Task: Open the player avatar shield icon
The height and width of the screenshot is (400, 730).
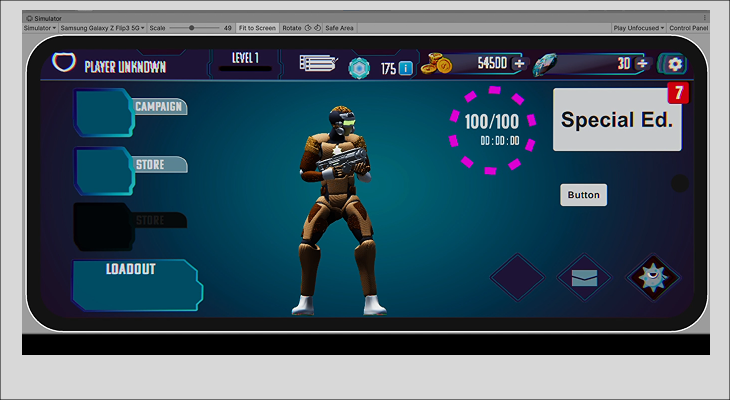Action: [64, 62]
